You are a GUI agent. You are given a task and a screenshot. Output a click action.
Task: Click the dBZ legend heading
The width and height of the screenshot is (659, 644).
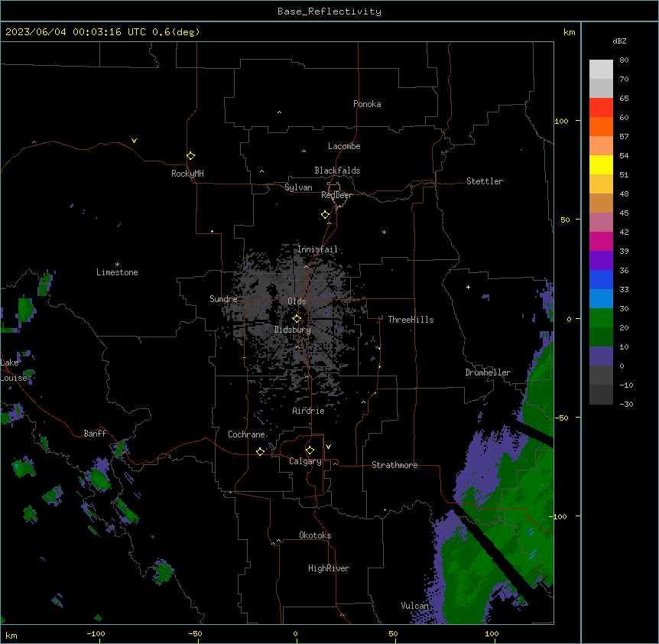click(x=619, y=41)
